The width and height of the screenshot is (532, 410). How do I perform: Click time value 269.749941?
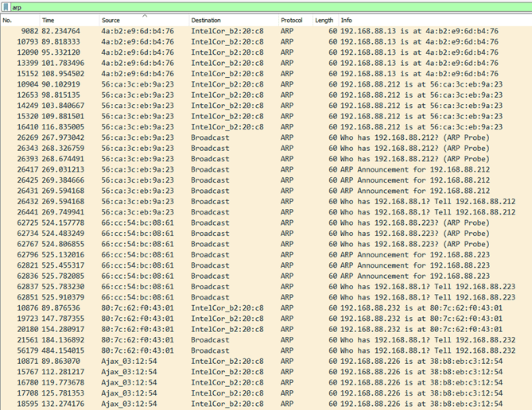coord(63,212)
